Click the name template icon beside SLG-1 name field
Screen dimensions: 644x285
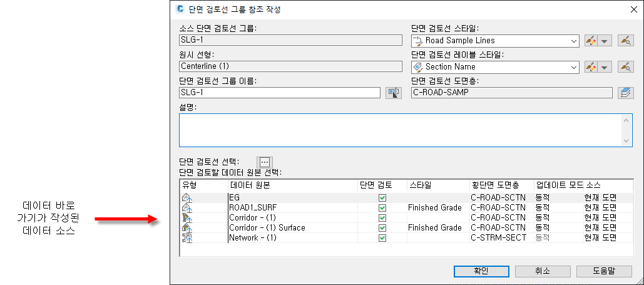394,93
